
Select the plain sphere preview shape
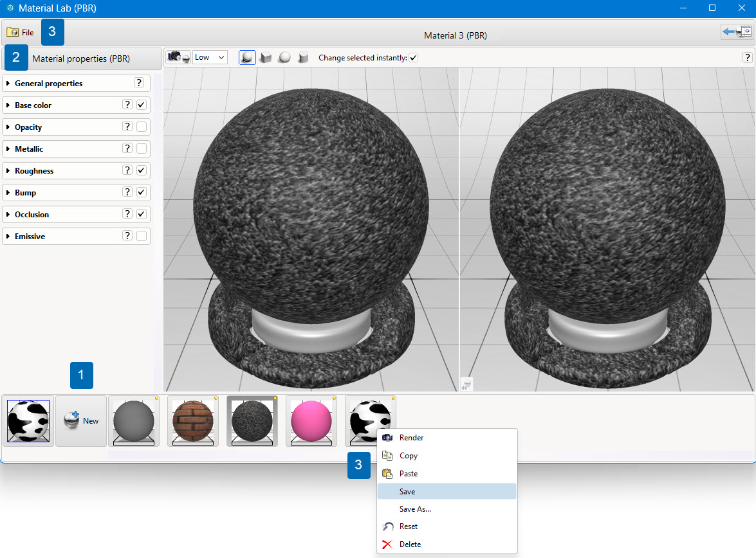tap(285, 58)
